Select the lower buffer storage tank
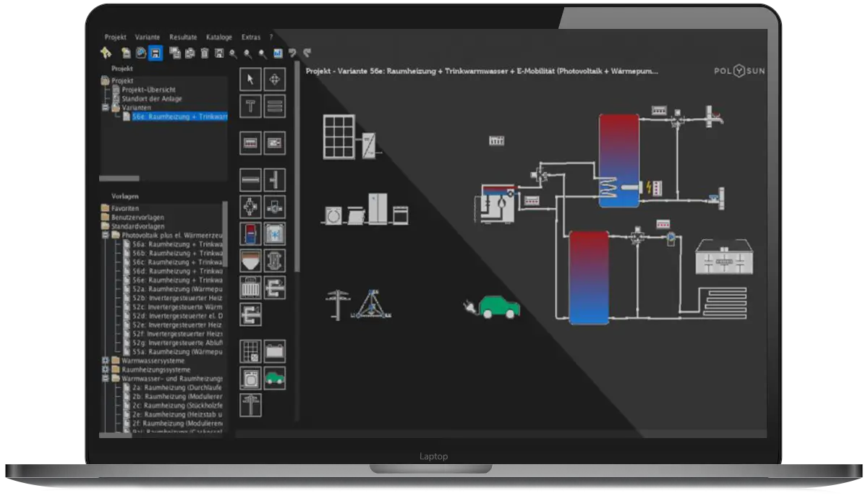The width and height of the screenshot is (868, 501). coord(589,277)
